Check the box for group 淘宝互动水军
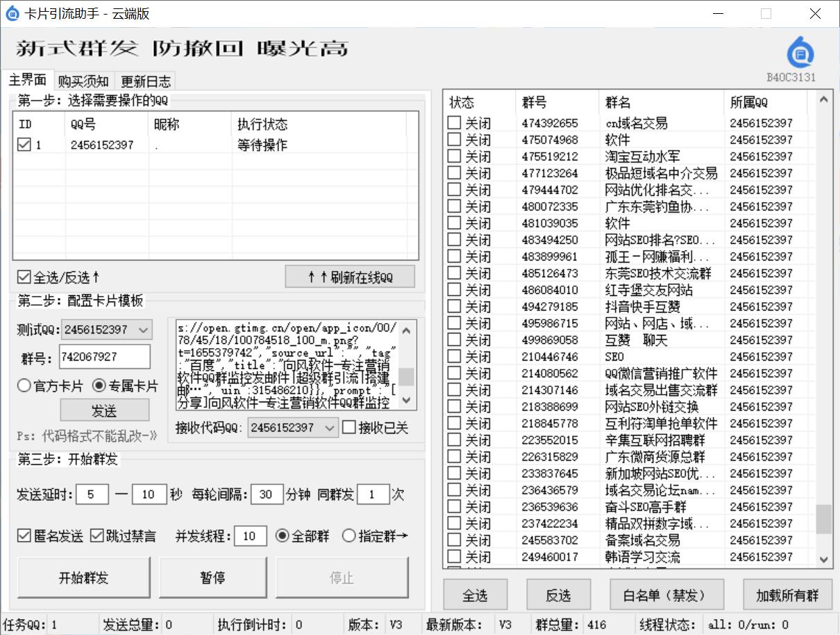This screenshot has width=840, height=635. [454, 156]
